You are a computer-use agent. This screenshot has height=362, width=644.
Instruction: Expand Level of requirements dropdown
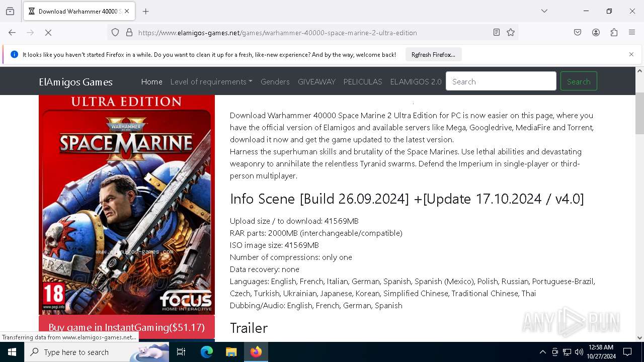tap(211, 81)
